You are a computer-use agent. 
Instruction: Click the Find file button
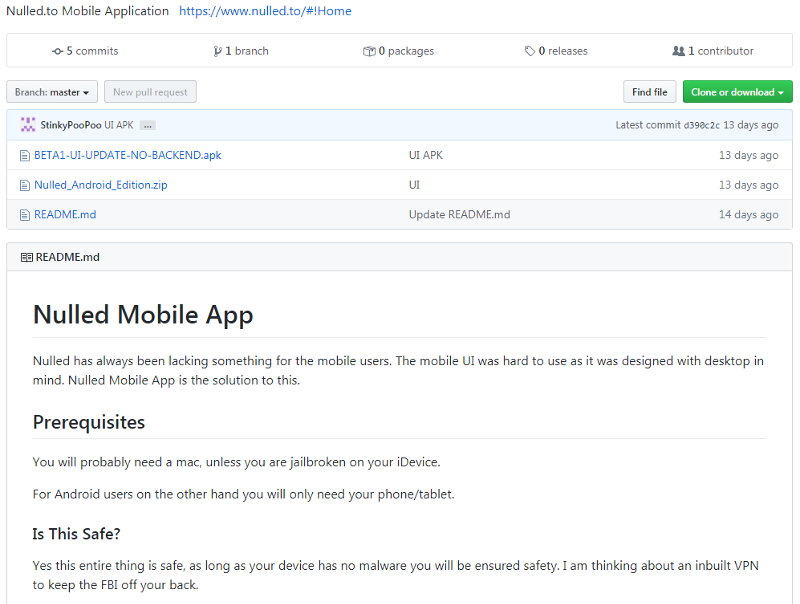649,92
